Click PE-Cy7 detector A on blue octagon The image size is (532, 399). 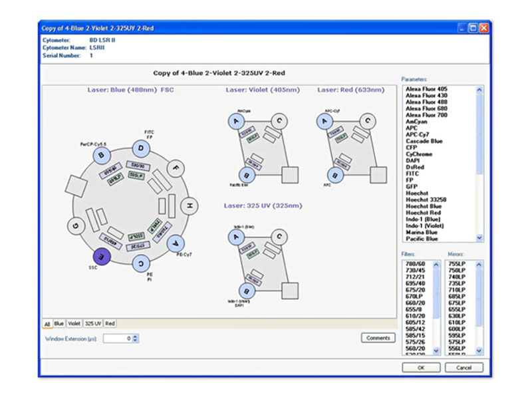[176, 244]
